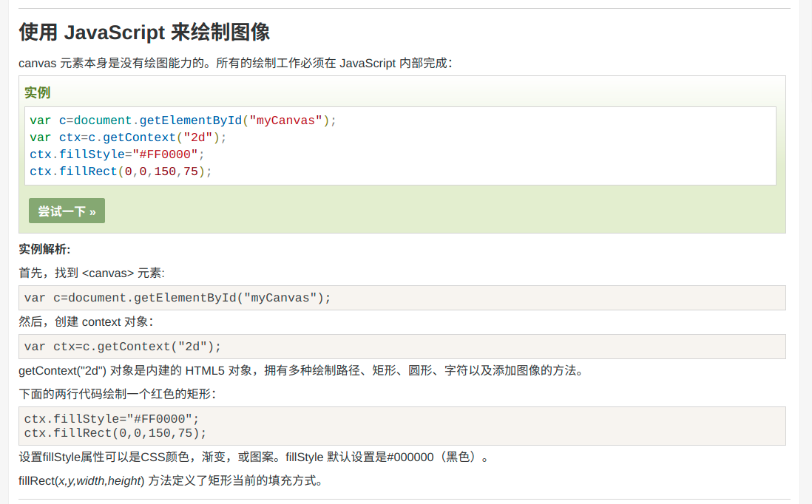Click the paragraph describing the HTML5 getContext object

301,370
